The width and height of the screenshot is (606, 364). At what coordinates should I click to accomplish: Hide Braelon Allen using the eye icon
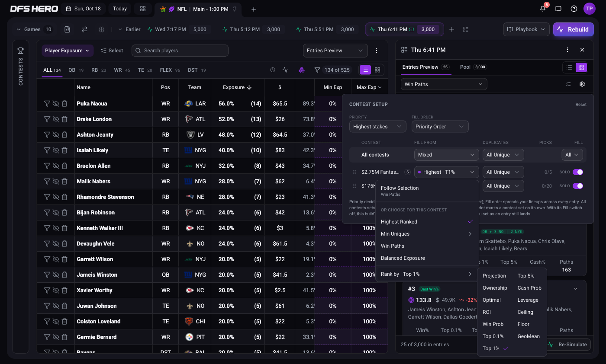tap(56, 166)
